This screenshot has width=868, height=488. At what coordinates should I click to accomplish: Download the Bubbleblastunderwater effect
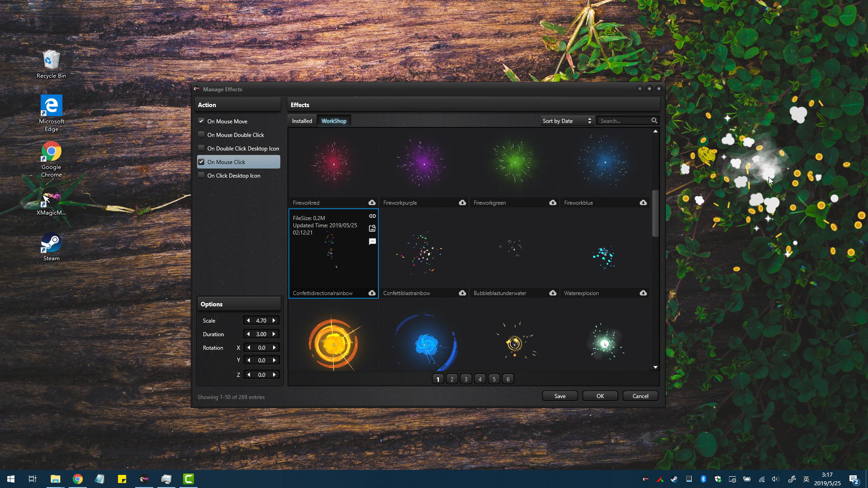click(553, 293)
